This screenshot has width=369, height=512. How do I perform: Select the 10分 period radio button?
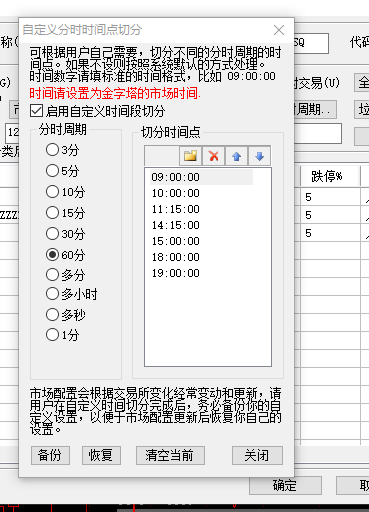(x=52, y=192)
